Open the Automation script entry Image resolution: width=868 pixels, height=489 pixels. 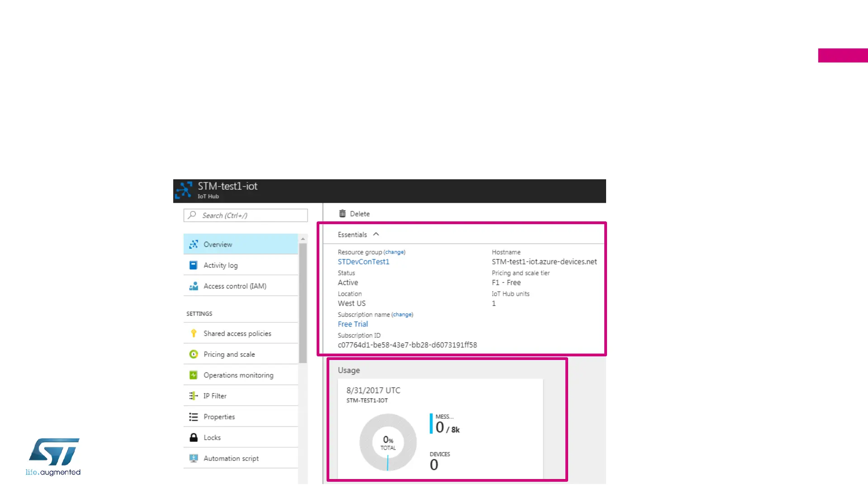241,458
